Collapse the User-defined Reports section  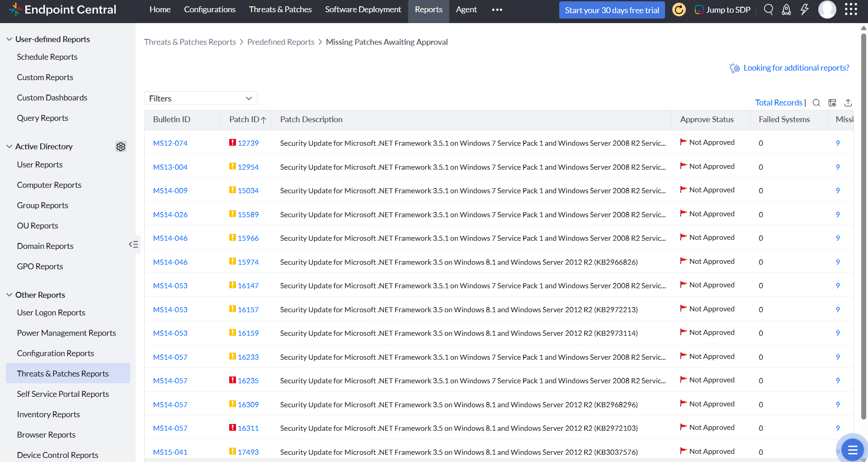(9, 39)
